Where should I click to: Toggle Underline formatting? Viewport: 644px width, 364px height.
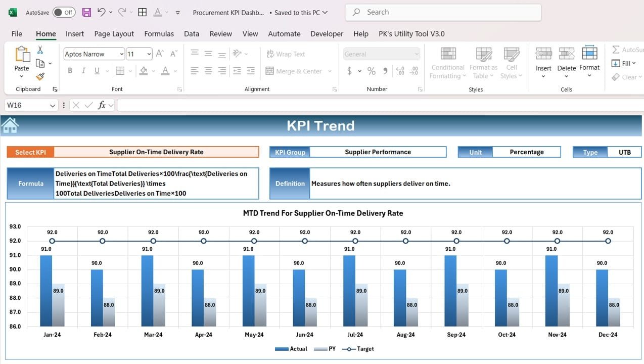click(x=97, y=71)
